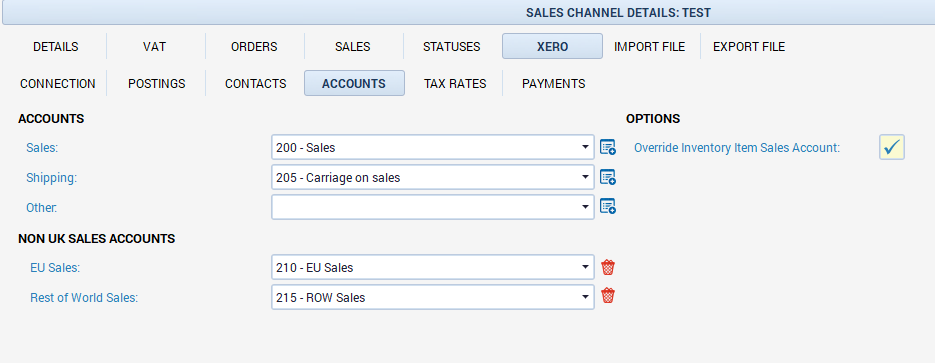Select the Payments tab

tap(553, 83)
